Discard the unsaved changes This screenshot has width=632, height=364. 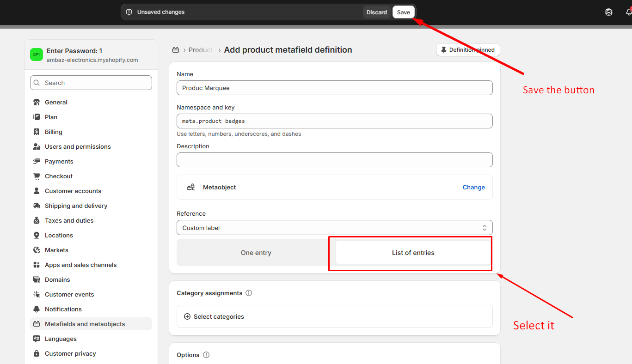(x=376, y=12)
